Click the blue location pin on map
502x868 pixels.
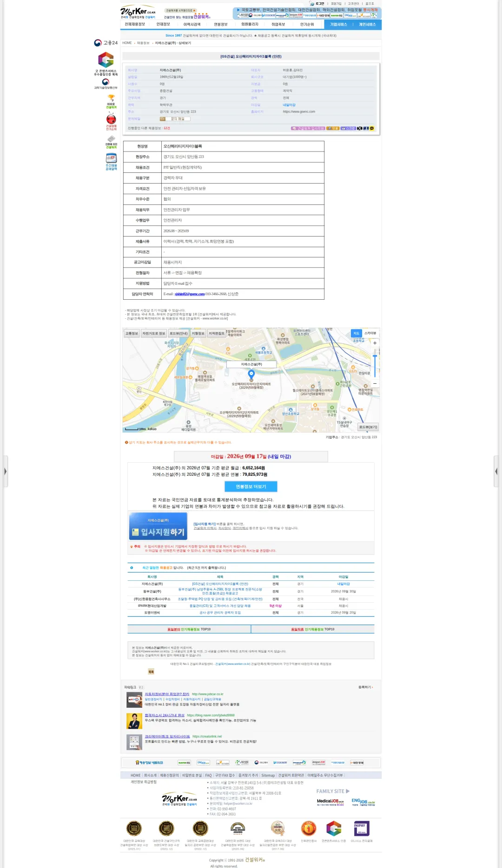click(251, 374)
